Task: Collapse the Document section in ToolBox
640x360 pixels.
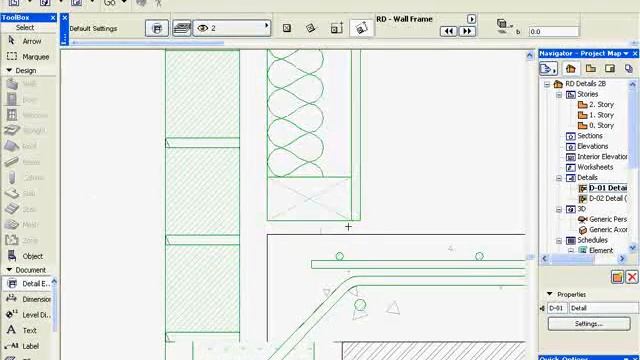Action: tap(9, 270)
